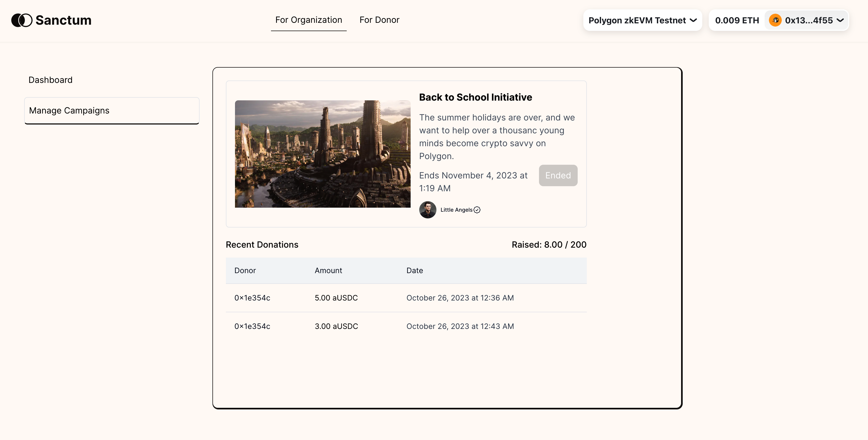The image size is (868, 440).
Task: Click the Little Angels profile picture
Action: click(427, 209)
